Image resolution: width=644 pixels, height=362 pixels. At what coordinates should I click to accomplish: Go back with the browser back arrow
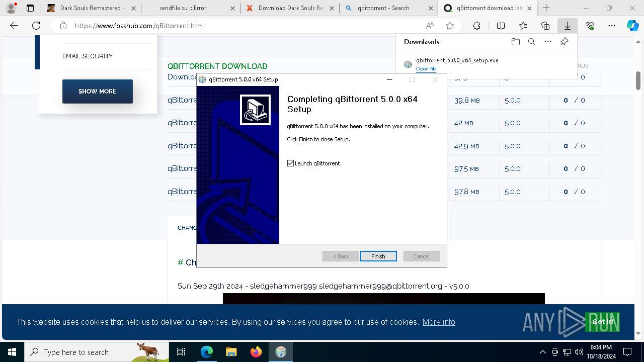coord(14,26)
